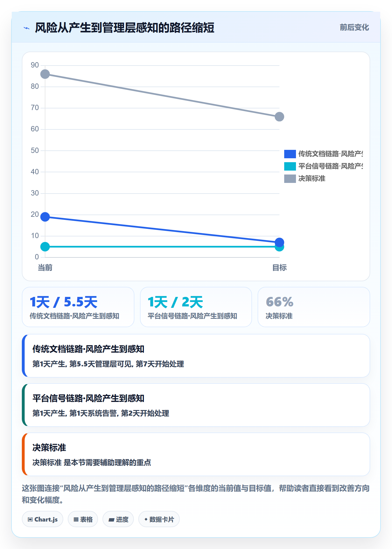Image resolution: width=392 pixels, height=549 pixels.
Task: Select the 1天 / 5.5天 stat card
Action: coord(78,307)
